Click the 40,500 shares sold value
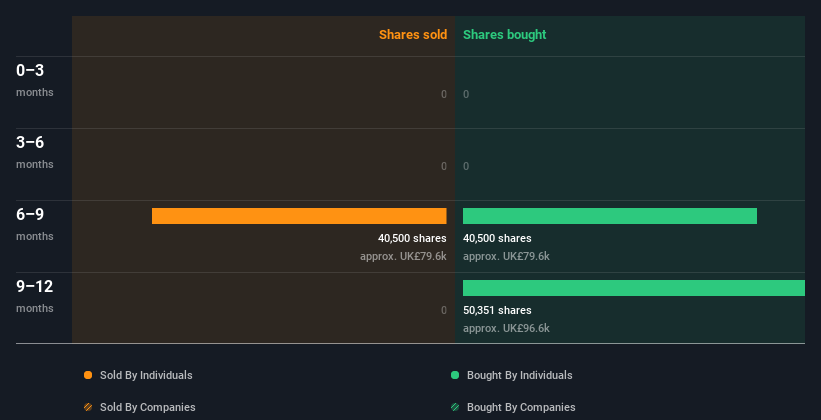821x420 pixels. (x=412, y=238)
